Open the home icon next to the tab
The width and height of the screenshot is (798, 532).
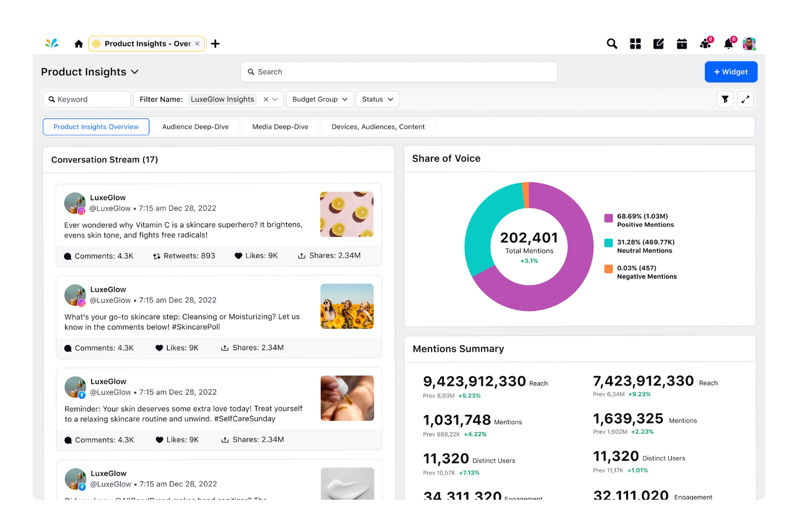(x=79, y=44)
